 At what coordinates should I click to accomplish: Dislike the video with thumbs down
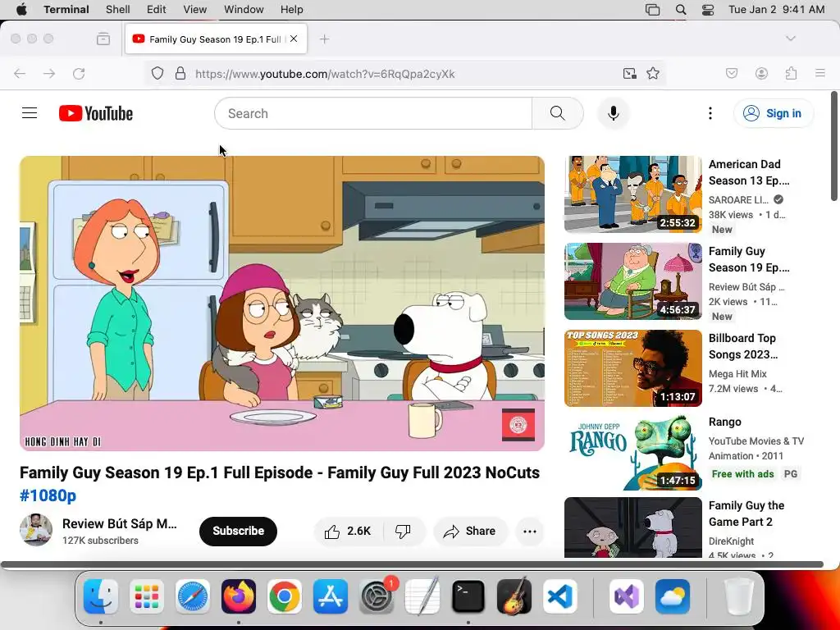pos(403,531)
